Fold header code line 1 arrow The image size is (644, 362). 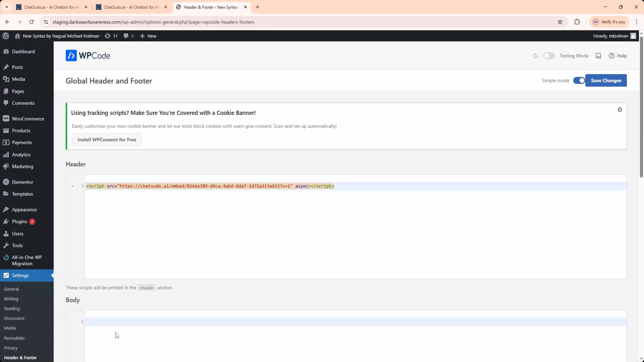click(x=73, y=186)
